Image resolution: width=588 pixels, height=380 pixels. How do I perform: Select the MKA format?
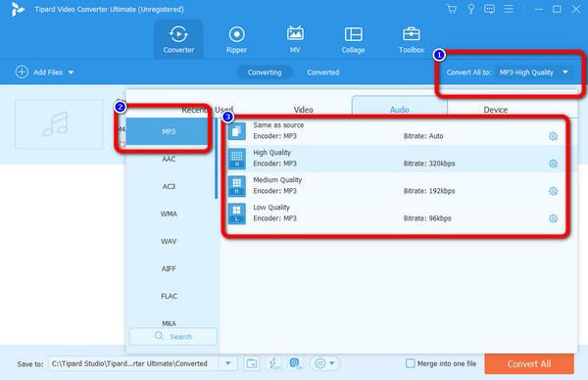click(x=169, y=323)
